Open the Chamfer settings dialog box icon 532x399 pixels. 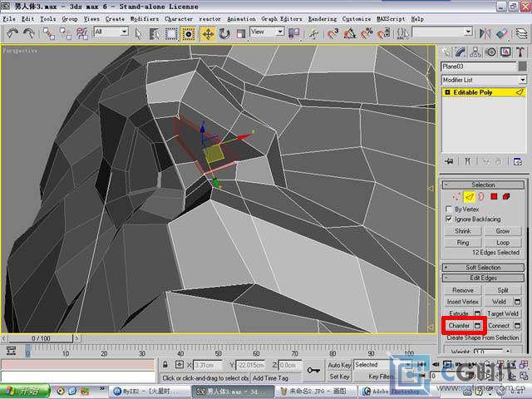pyautogui.click(x=477, y=326)
